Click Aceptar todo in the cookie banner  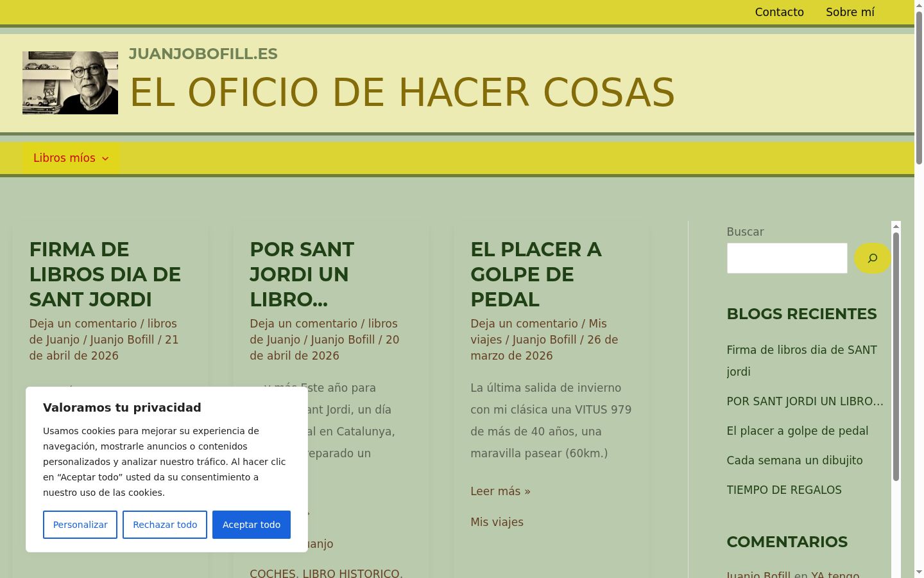pos(252,525)
